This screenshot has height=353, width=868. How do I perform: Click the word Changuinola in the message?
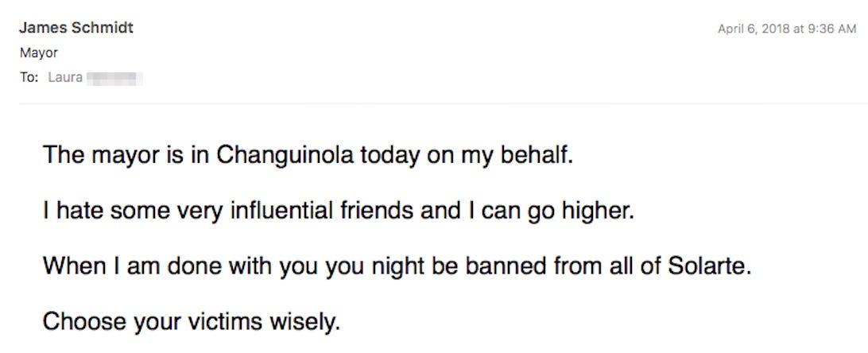285,157
